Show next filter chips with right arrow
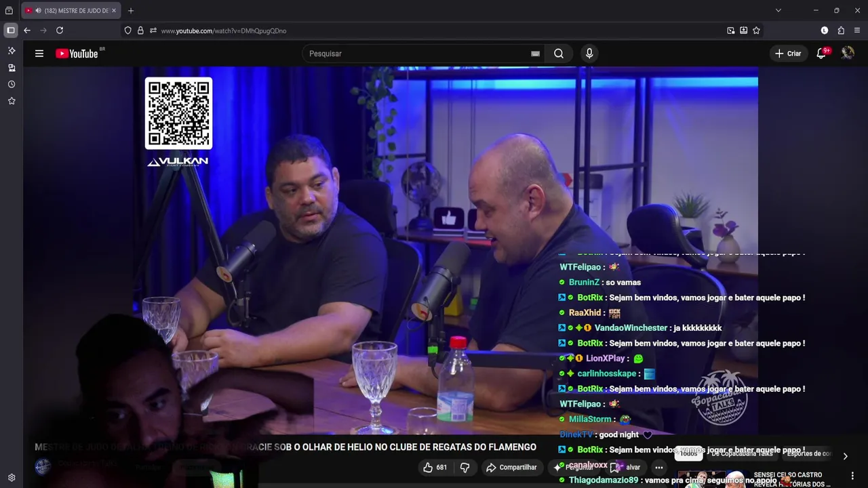This screenshot has height=488, width=868. click(x=845, y=456)
